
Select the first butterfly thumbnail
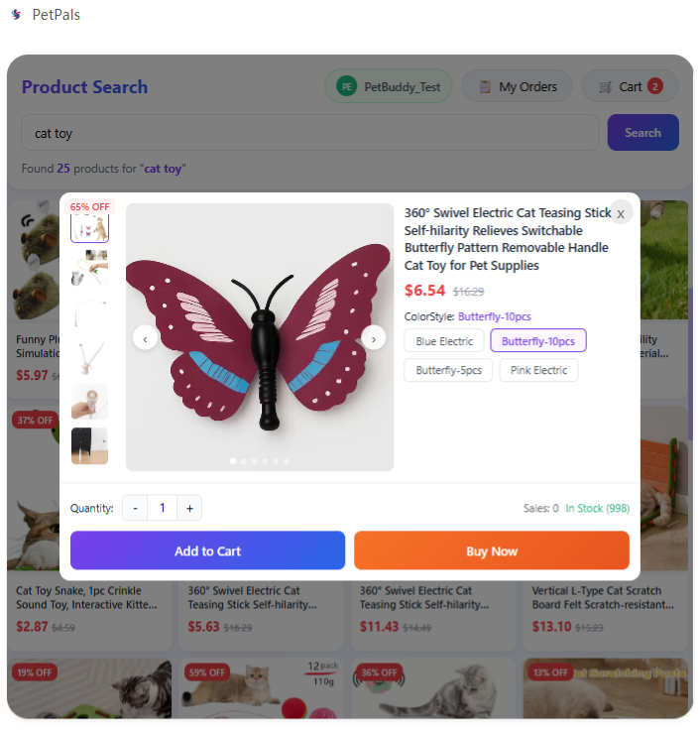90,226
